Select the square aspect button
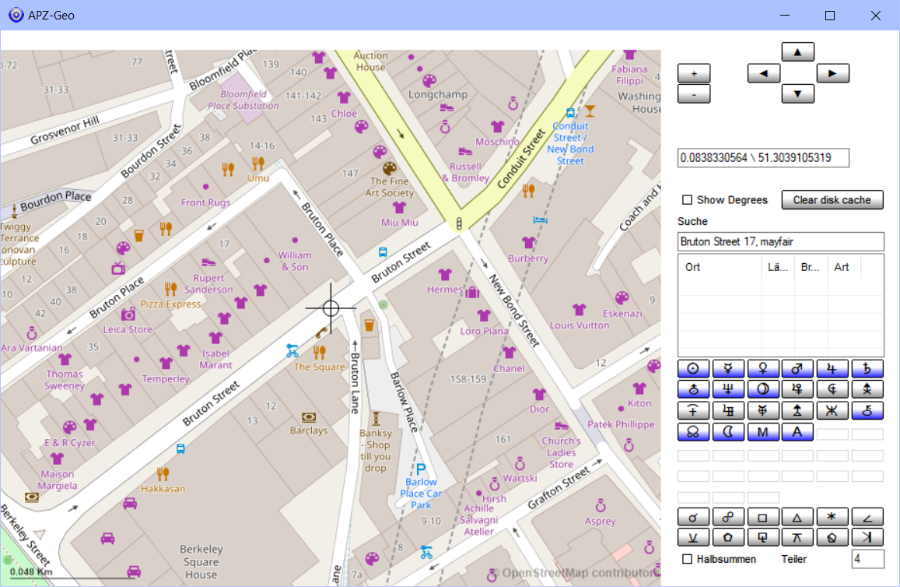 763,517
